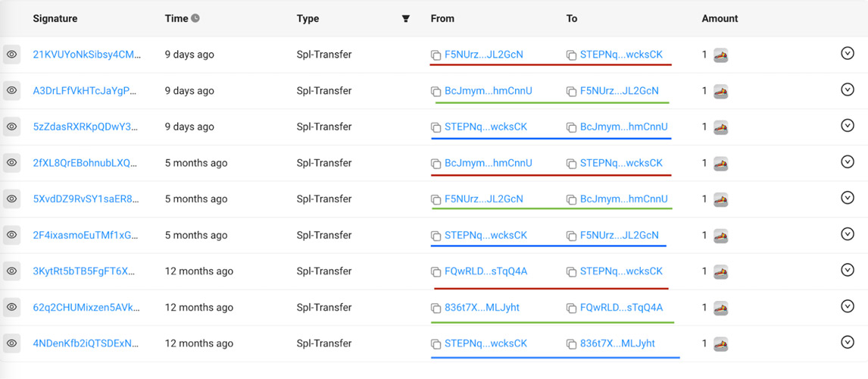The image size is (868, 379).
Task: Click sneaker token icon in 2fXL8QrEBohnubLXQ row
Action: pyautogui.click(x=720, y=164)
